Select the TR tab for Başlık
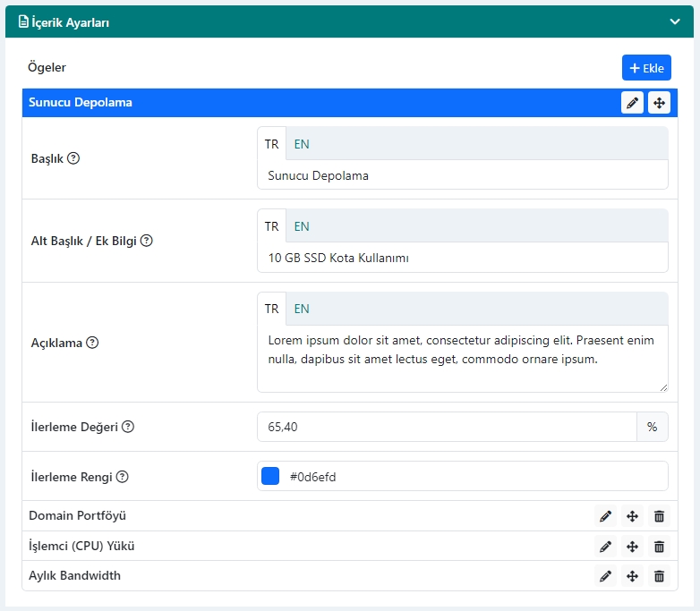700x611 pixels. [271, 144]
